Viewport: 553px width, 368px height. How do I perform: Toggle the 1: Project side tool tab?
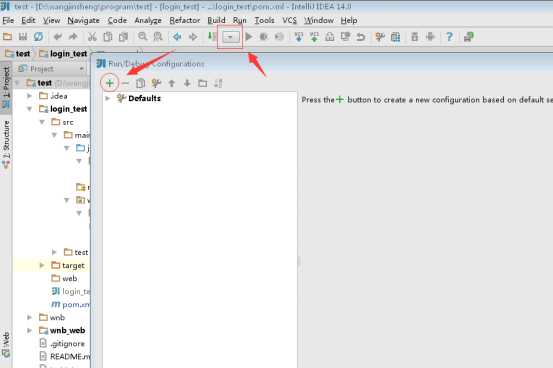(x=6, y=87)
